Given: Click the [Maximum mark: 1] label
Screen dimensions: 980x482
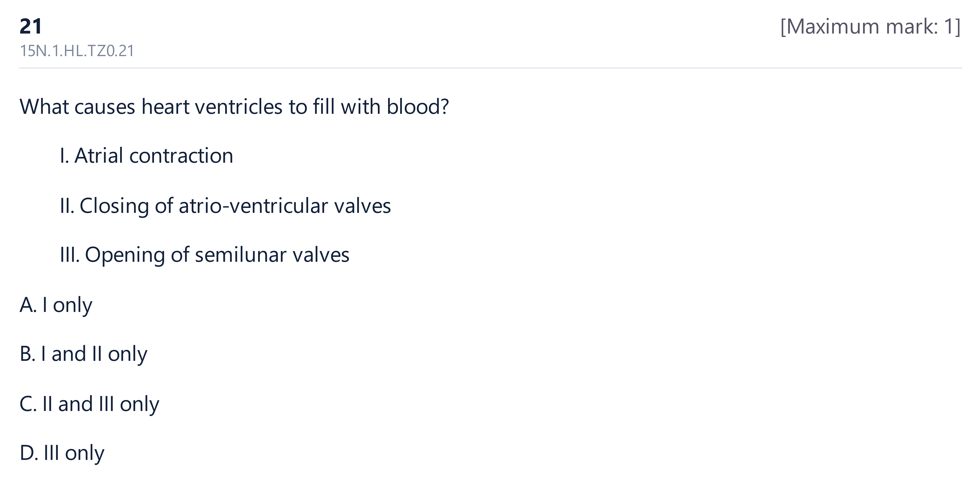Looking at the screenshot, I should [870, 27].
